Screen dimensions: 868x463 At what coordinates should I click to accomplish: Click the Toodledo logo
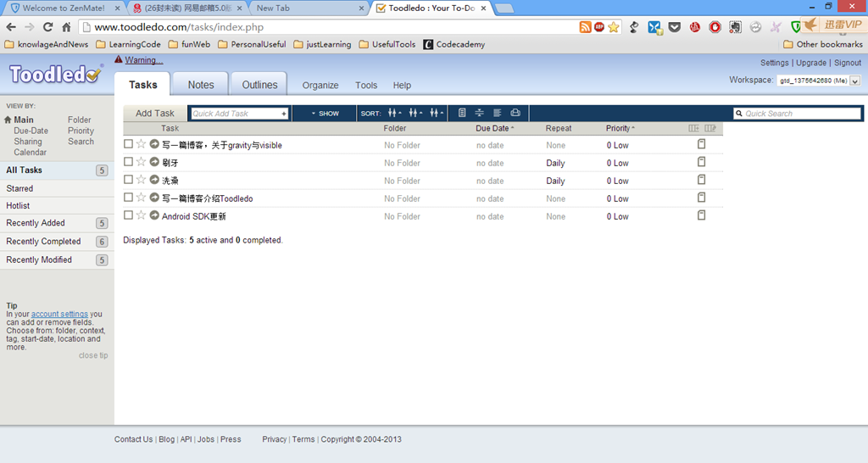(x=55, y=74)
